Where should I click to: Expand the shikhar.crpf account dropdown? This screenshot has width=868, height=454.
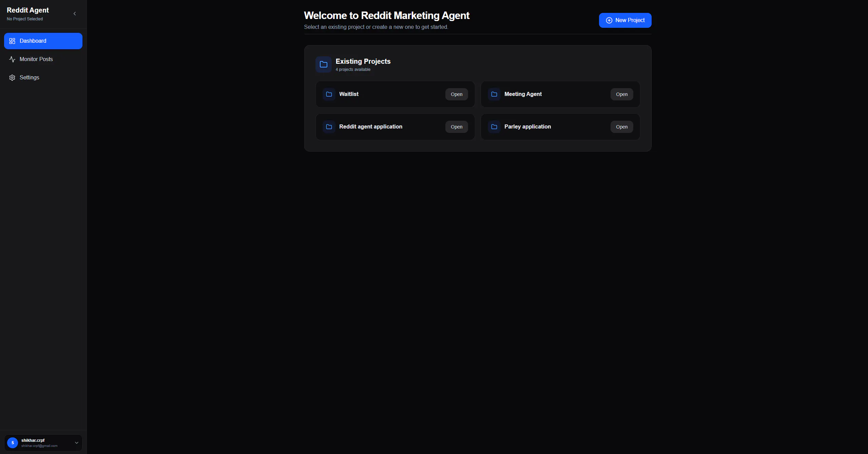[x=76, y=443]
